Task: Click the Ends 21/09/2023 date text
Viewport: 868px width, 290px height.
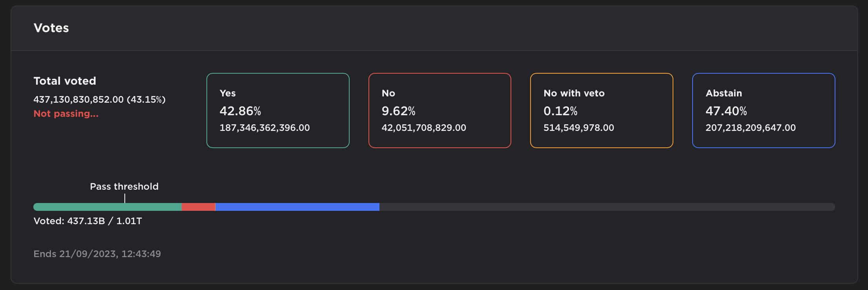Action: click(97, 254)
